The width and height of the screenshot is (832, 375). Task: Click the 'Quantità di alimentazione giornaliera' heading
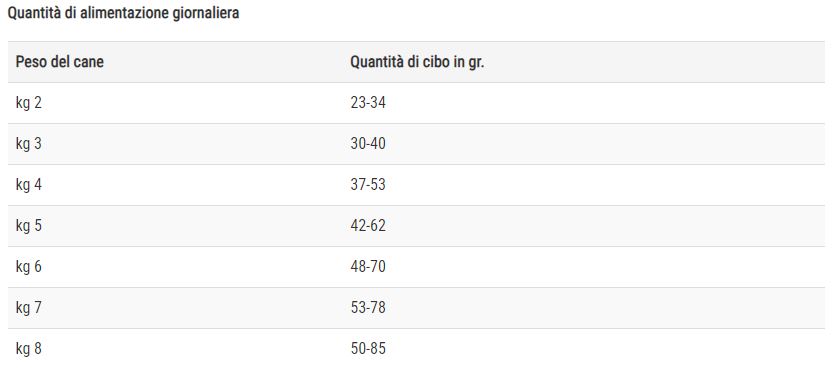coord(123,13)
